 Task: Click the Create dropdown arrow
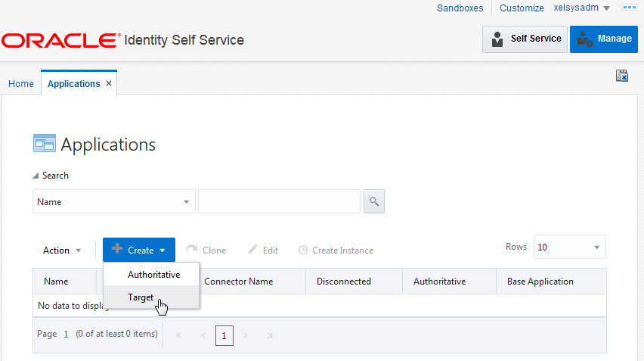163,250
